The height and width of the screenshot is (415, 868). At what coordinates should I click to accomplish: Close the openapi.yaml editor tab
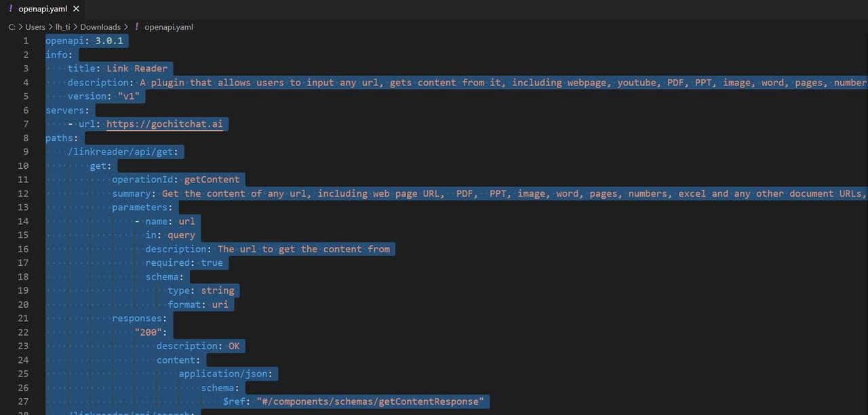pos(76,9)
